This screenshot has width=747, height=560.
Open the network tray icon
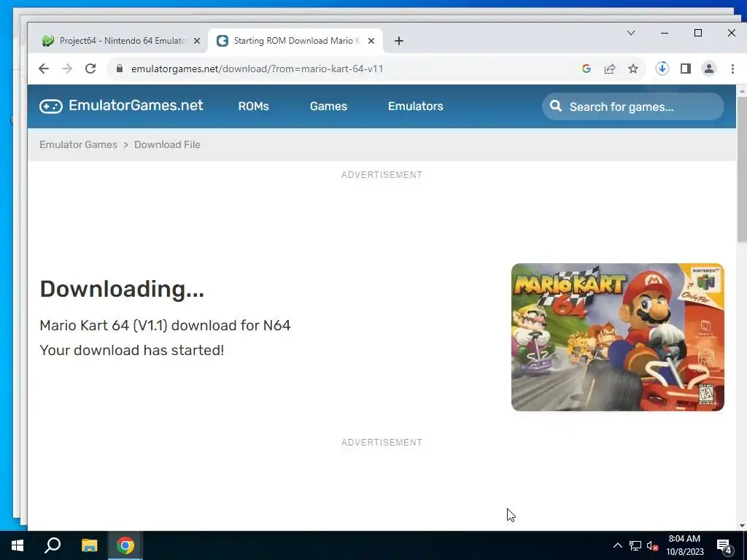click(x=635, y=545)
